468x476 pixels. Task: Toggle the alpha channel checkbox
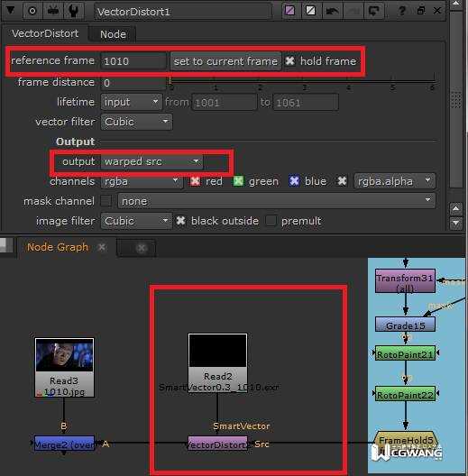click(342, 181)
